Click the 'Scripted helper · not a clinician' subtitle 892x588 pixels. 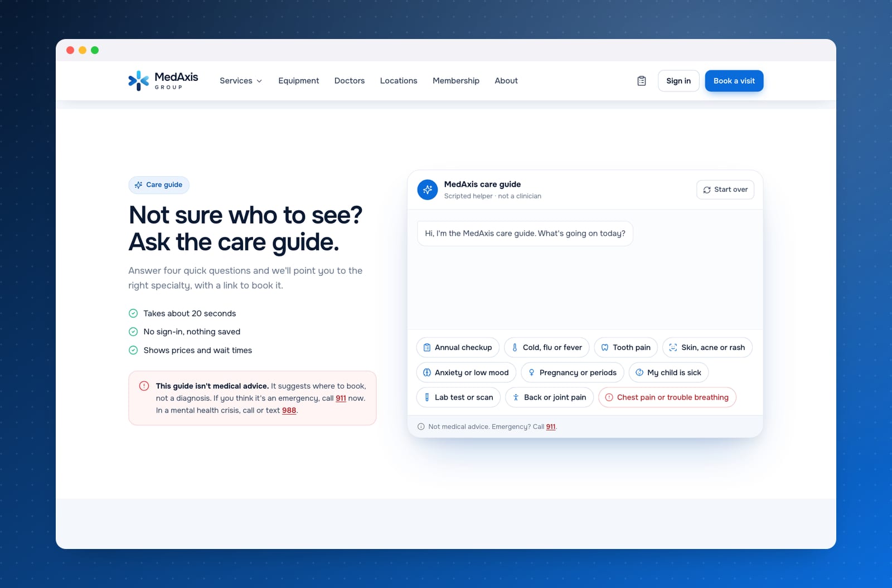pyautogui.click(x=493, y=196)
